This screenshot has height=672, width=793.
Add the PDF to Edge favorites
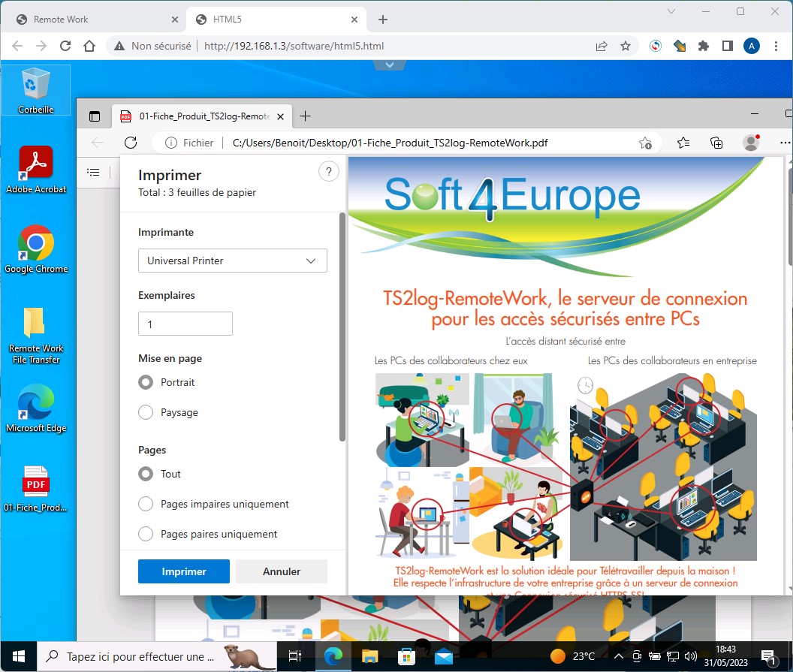[645, 143]
